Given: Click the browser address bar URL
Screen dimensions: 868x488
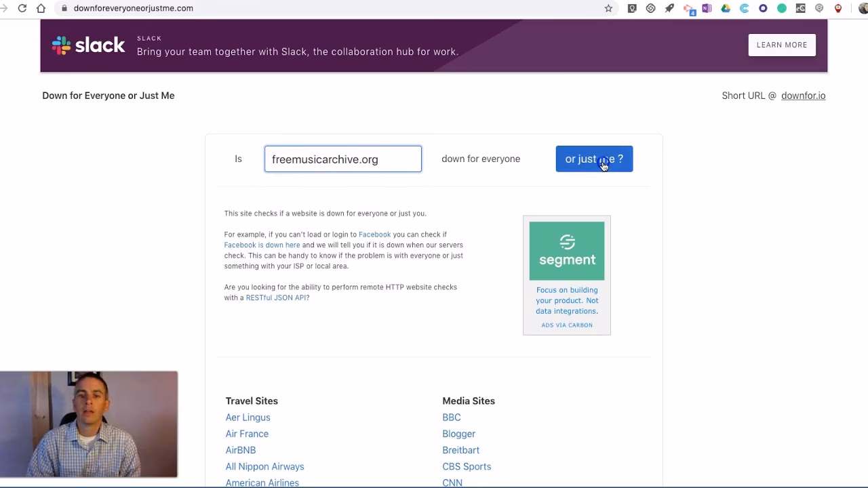Looking at the screenshot, I should click(x=134, y=8).
